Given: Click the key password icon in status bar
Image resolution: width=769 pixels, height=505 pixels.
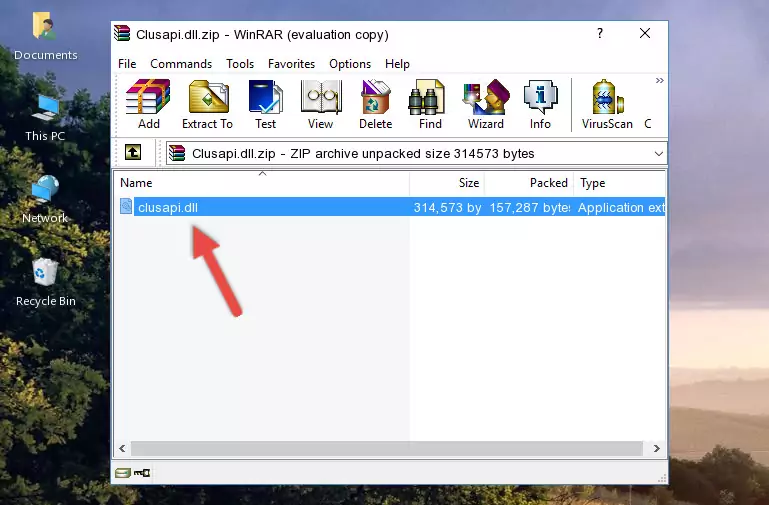Looking at the screenshot, I should (x=142, y=473).
